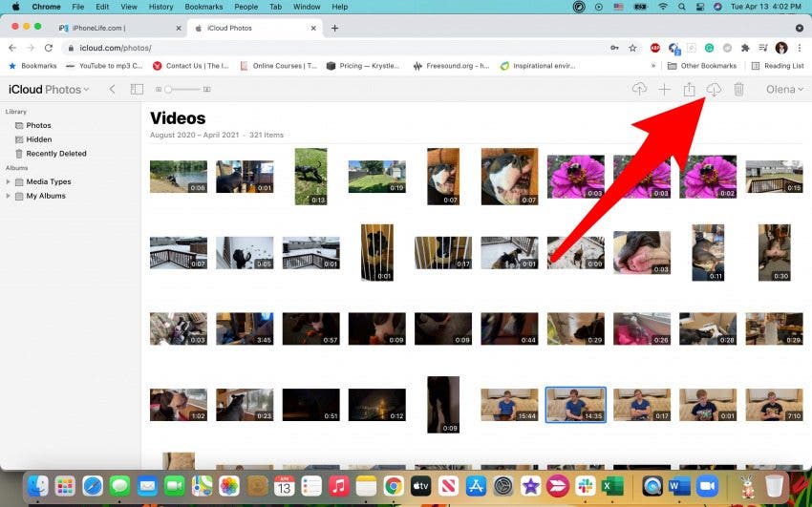The width and height of the screenshot is (812, 507).
Task: Select the 15:44 video thumbnail
Action: (x=509, y=405)
